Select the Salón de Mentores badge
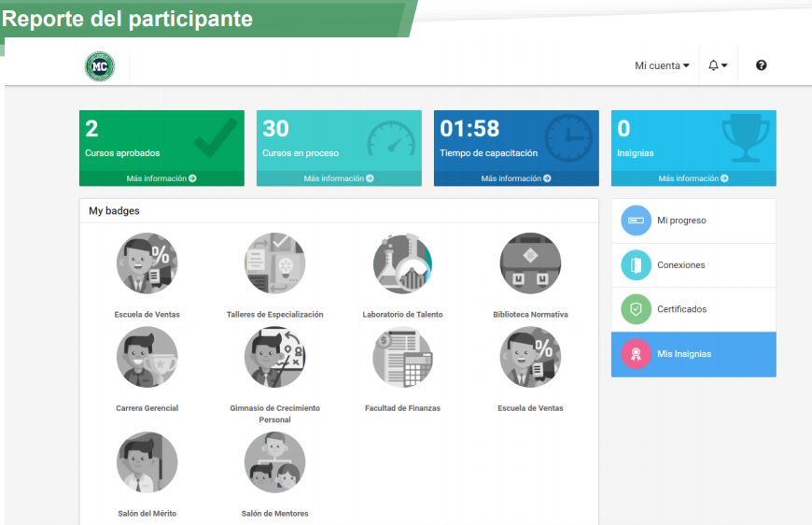Image resolution: width=812 pixels, height=525 pixels. pyautogui.click(x=275, y=462)
